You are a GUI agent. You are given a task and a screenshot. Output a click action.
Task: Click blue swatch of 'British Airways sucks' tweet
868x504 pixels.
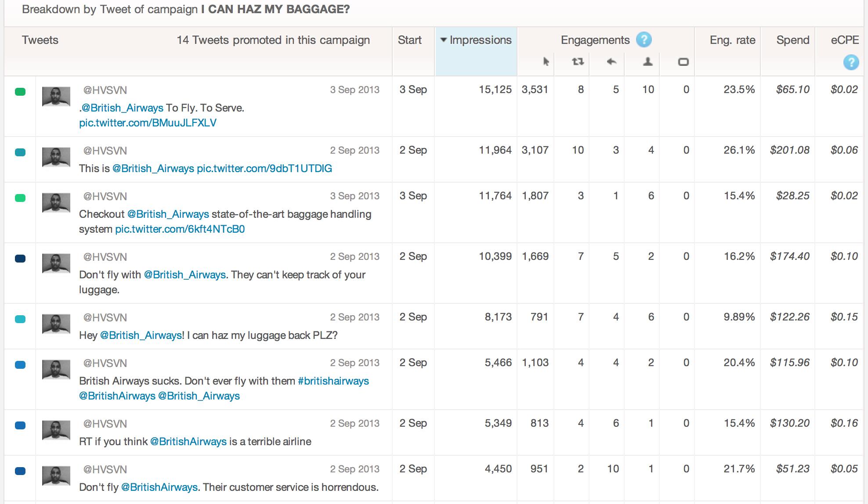coord(20,365)
